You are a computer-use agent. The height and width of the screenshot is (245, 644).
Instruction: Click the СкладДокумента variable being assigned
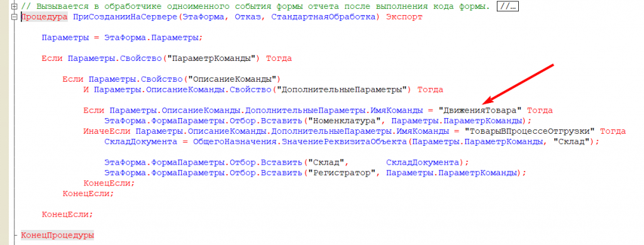point(141,141)
